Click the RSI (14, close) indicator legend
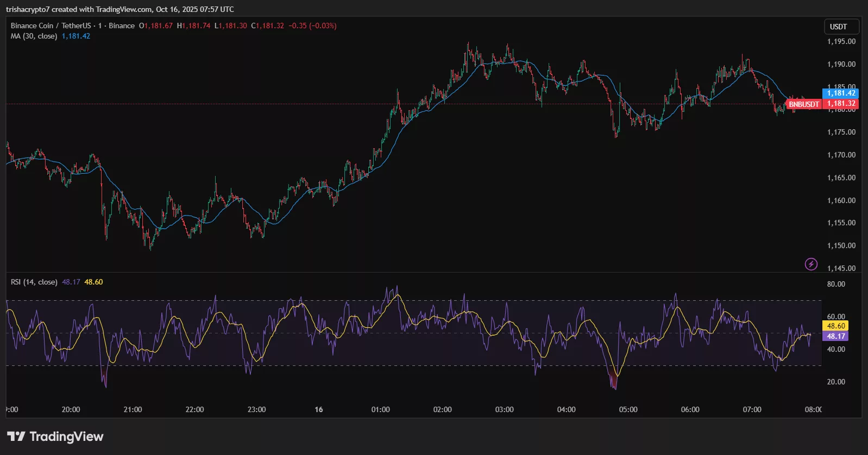Screen dimensions: 868x455 point(34,282)
